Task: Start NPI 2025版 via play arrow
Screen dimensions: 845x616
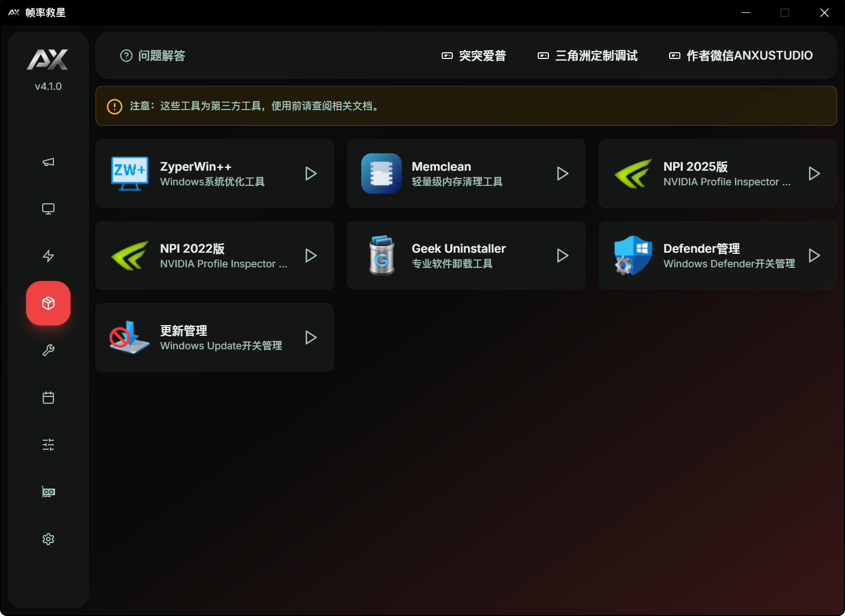Action: click(814, 174)
